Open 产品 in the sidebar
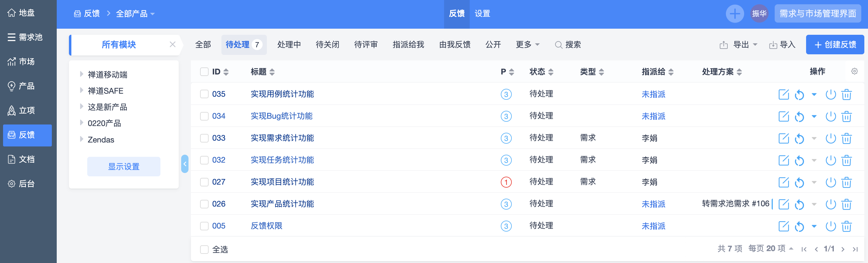Screen dimensions: 868x263 21,86
